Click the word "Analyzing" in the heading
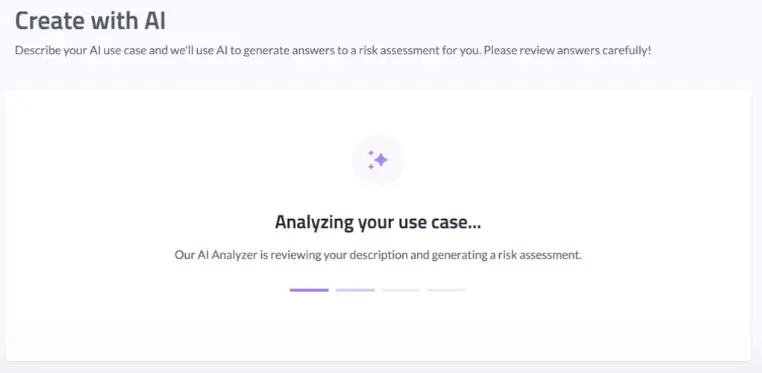Image resolution: width=762 pixels, height=373 pixels. [x=314, y=223]
